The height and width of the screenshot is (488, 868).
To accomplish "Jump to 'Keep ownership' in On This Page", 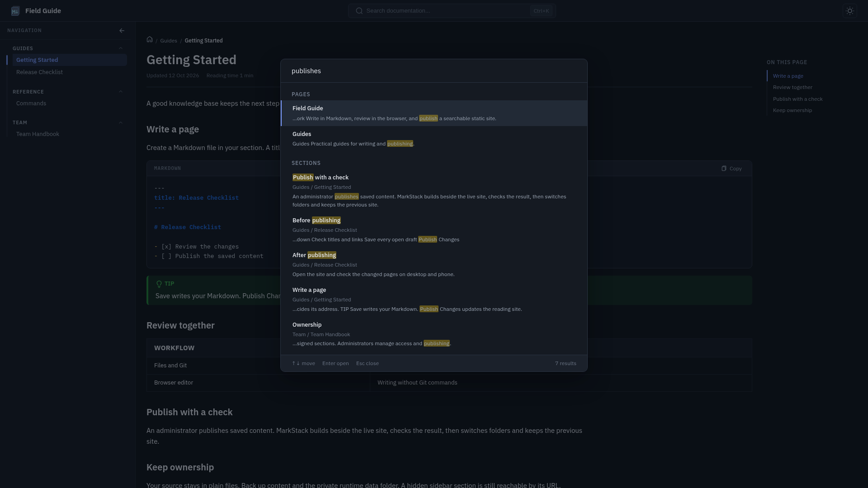I will (792, 110).
